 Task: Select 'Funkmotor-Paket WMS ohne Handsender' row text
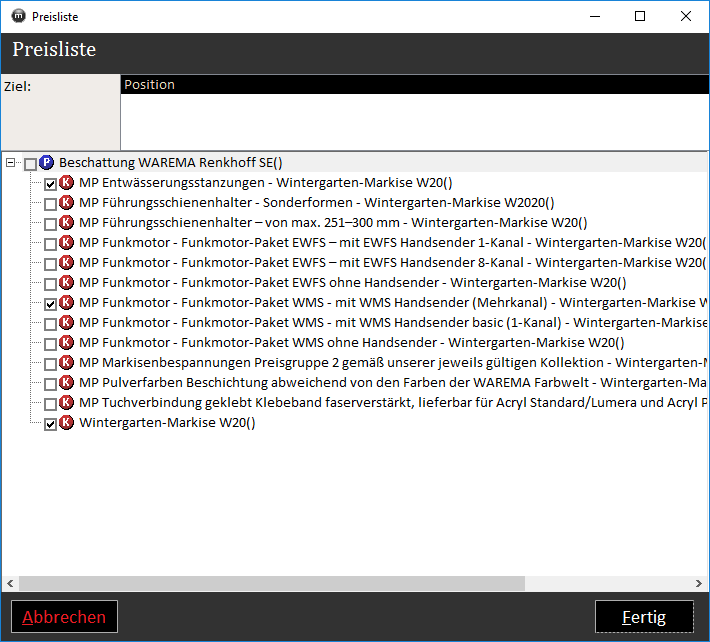[x=352, y=342]
